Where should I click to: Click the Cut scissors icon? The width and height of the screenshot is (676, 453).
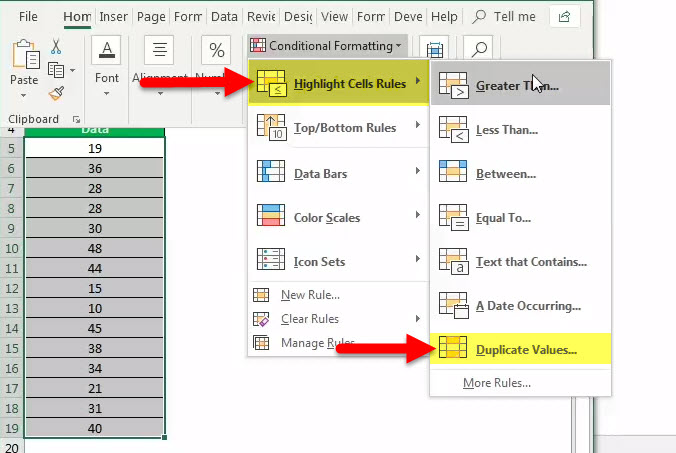[56, 47]
